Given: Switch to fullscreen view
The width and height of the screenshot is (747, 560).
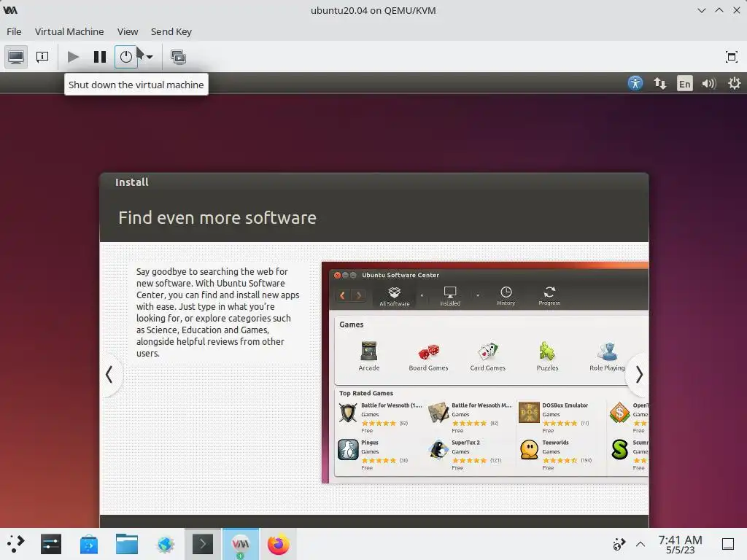Looking at the screenshot, I should click(731, 57).
